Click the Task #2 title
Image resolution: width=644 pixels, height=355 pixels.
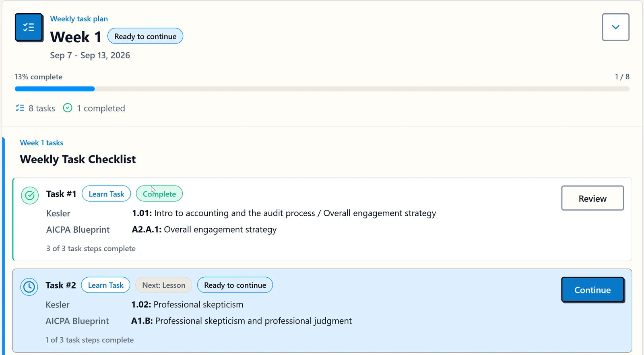click(x=60, y=285)
